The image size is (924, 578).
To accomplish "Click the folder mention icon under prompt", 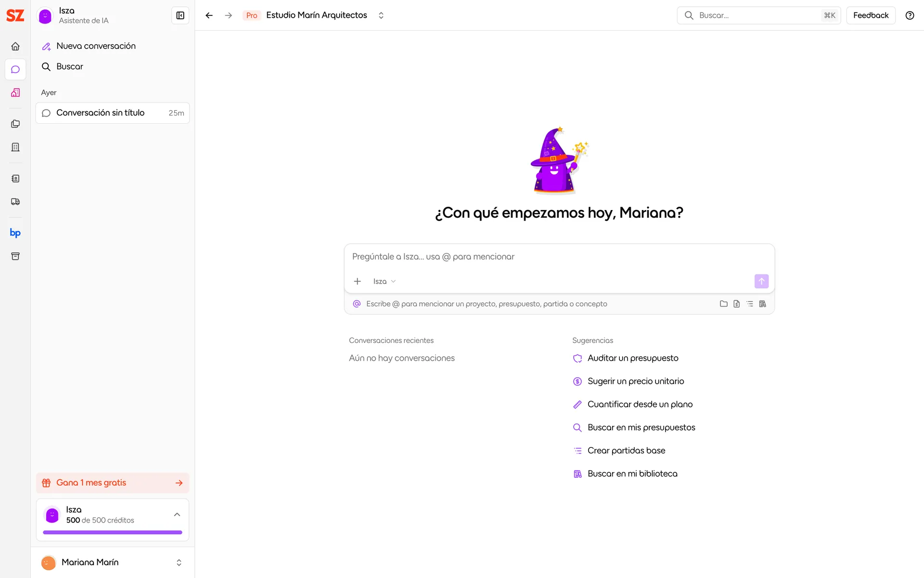I will (723, 304).
